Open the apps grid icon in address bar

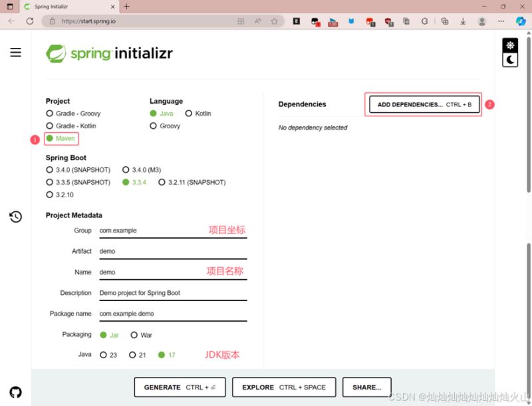coord(241,21)
